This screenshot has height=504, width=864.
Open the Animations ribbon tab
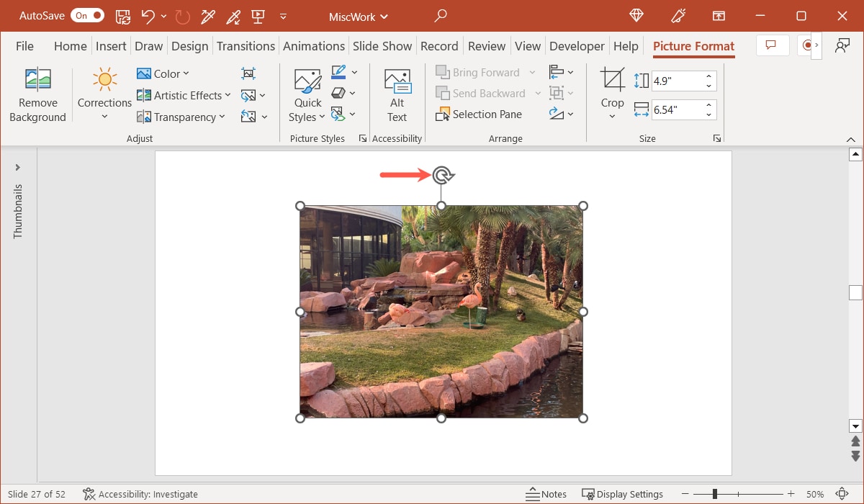coord(314,45)
